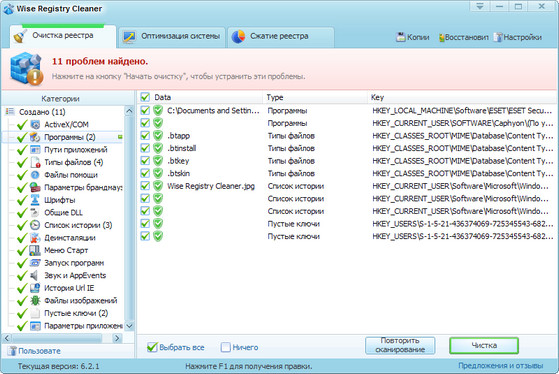Select the Пустые ключи (2) category label
Image resolution: width=559 pixels, height=374 pixels.
[76, 313]
